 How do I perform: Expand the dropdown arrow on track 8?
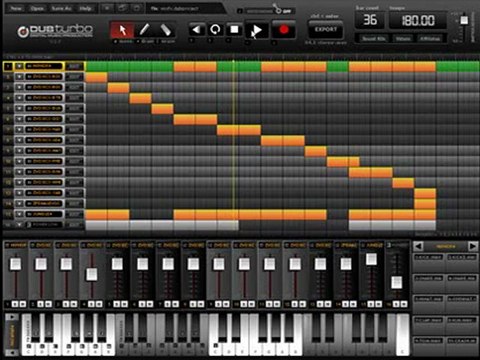pos(19,140)
